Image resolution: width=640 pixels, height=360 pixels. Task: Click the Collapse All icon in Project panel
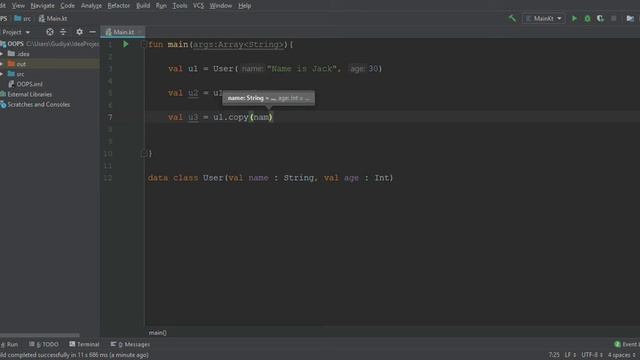click(63, 32)
